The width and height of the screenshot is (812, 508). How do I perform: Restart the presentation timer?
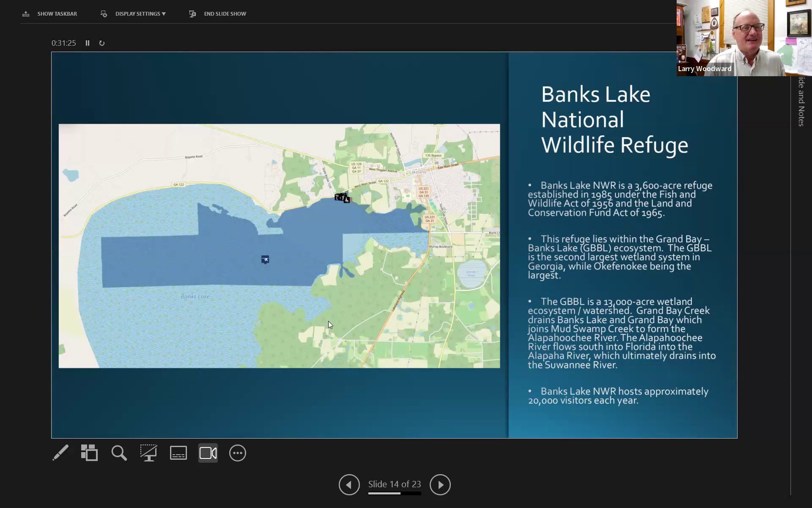click(x=102, y=43)
